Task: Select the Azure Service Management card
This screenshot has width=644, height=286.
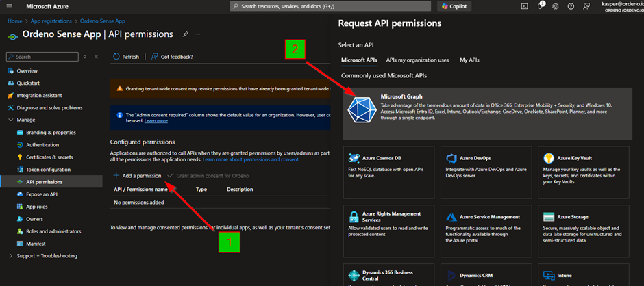Action: click(486, 231)
